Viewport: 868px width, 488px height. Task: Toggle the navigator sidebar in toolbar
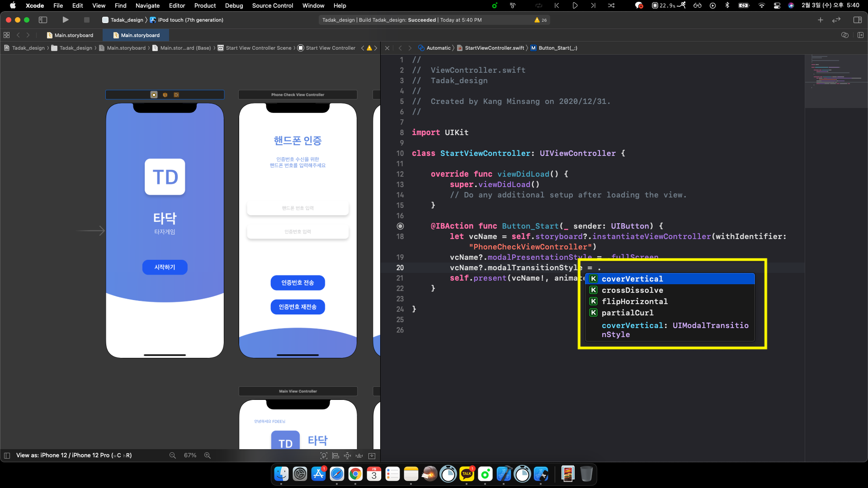[x=43, y=20]
